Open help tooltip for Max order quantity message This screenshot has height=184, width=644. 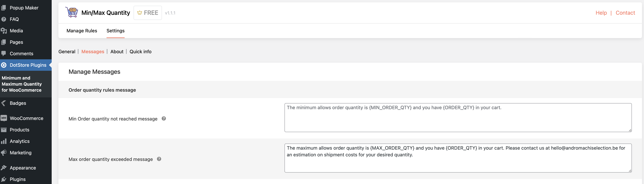[x=159, y=159]
